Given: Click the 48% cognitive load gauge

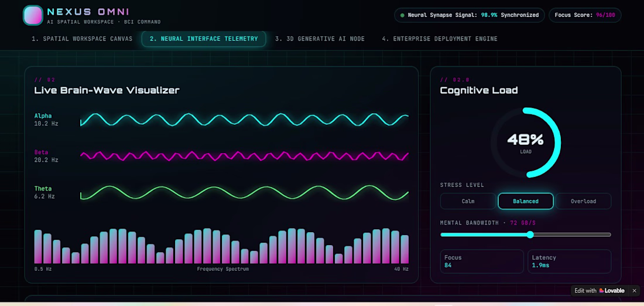Looking at the screenshot, I should [x=526, y=142].
